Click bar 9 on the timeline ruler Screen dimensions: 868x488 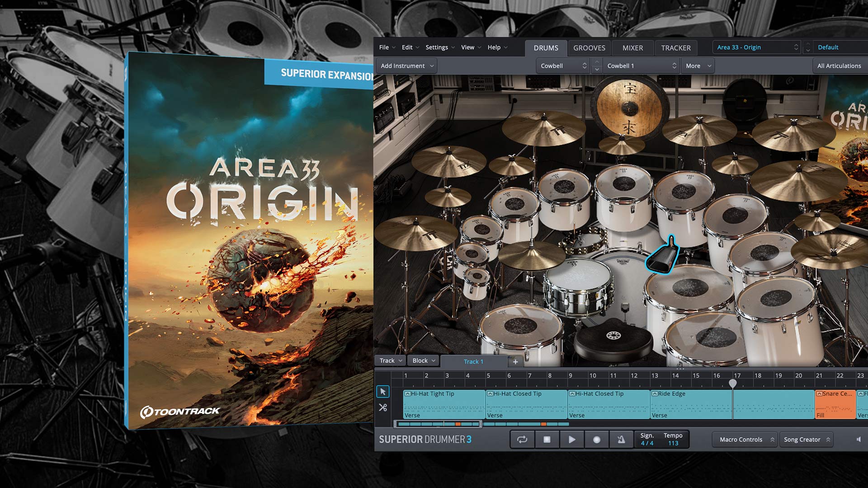click(x=571, y=375)
